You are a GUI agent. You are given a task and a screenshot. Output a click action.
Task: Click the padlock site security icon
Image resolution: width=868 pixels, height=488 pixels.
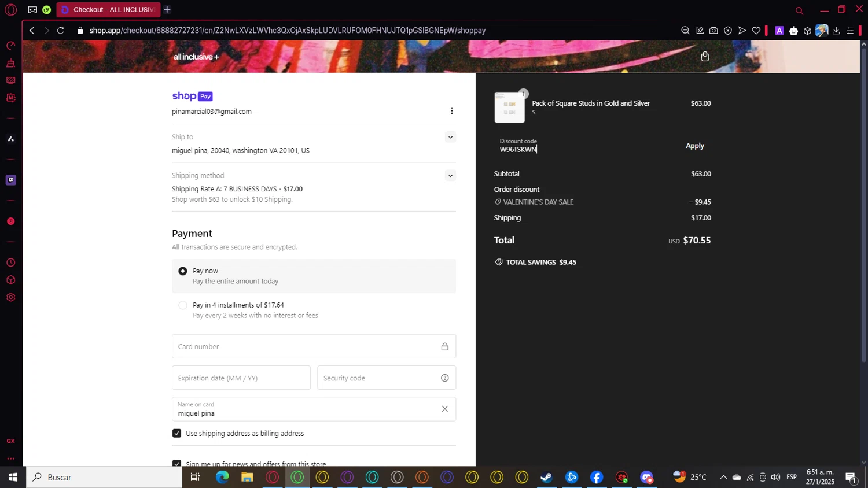pyautogui.click(x=80, y=31)
